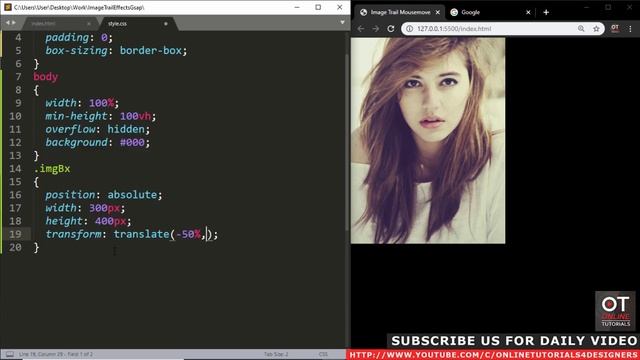
Task: Click the OT extension icon in Chrome
Action: 615,29
